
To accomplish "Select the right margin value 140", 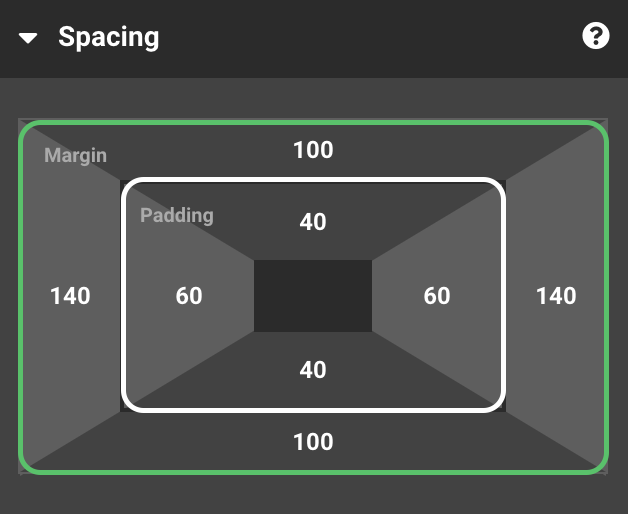I will click(556, 296).
